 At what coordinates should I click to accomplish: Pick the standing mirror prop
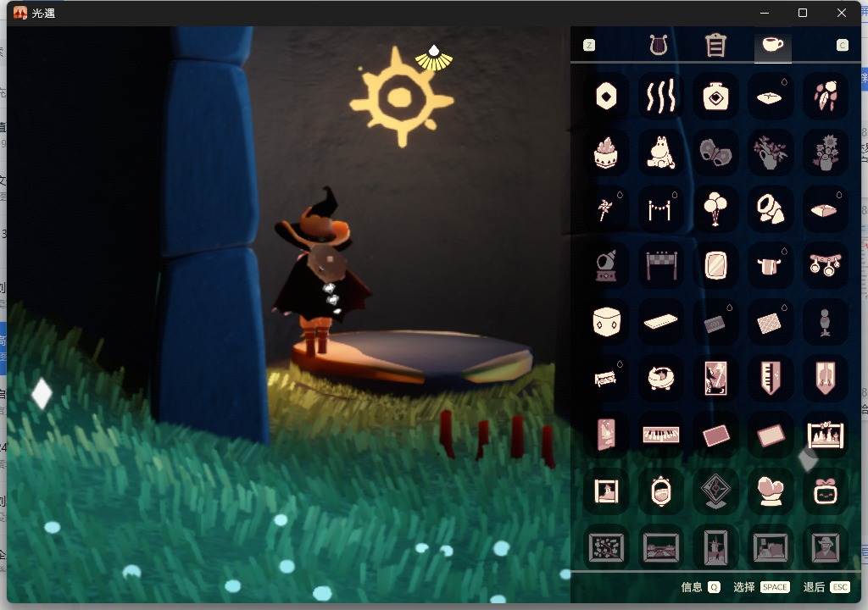pyautogui.click(x=715, y=266)
